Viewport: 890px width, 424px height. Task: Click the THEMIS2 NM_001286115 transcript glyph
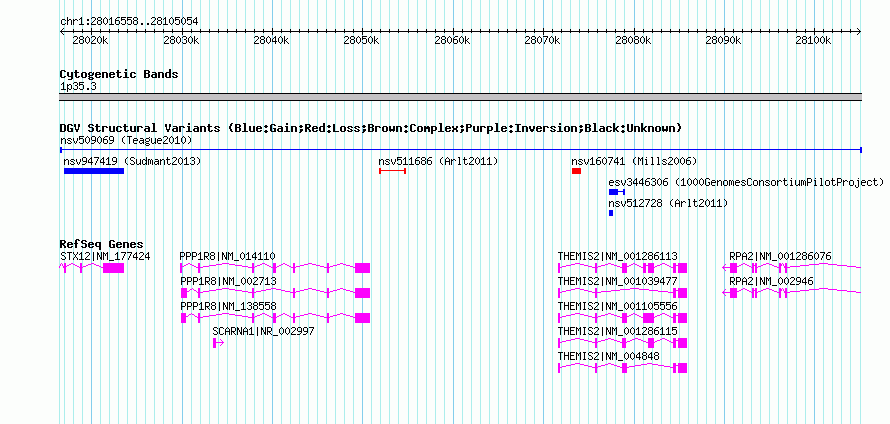(x=623, y=343)
